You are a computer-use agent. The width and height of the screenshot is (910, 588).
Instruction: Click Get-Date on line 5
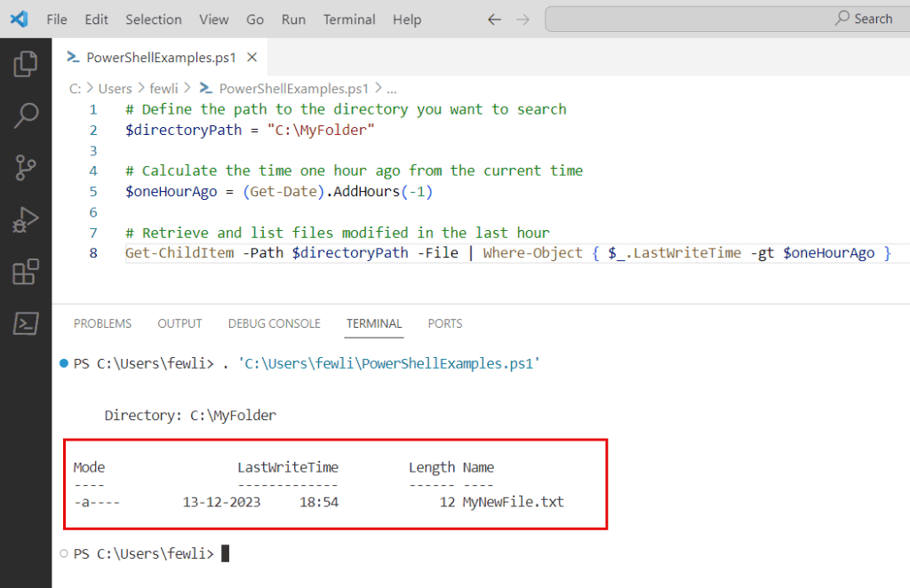[283, 191]
